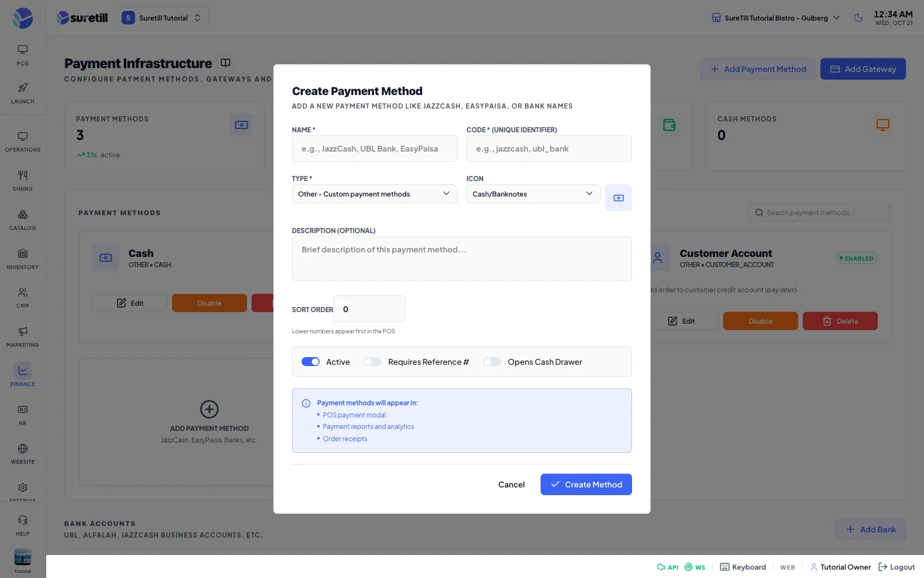Click the Search payment methods box

click(x=820, y=213)
